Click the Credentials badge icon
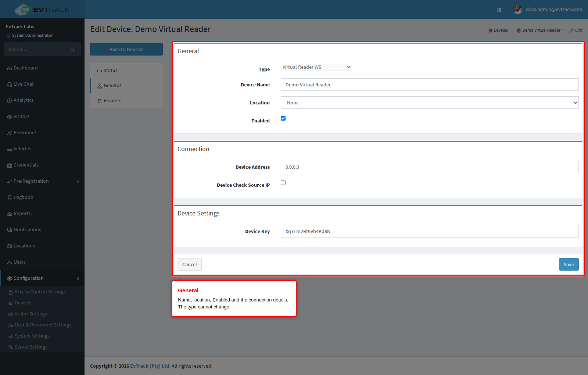 (10, 165)
